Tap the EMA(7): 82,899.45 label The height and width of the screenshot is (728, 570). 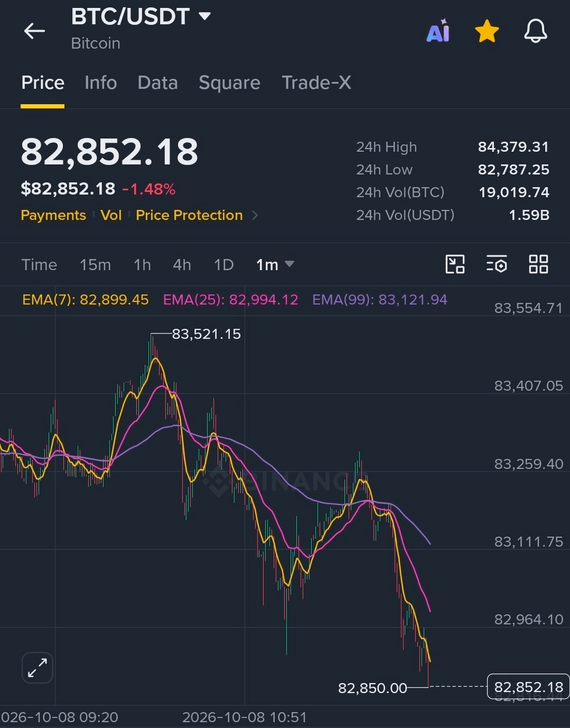86,300
